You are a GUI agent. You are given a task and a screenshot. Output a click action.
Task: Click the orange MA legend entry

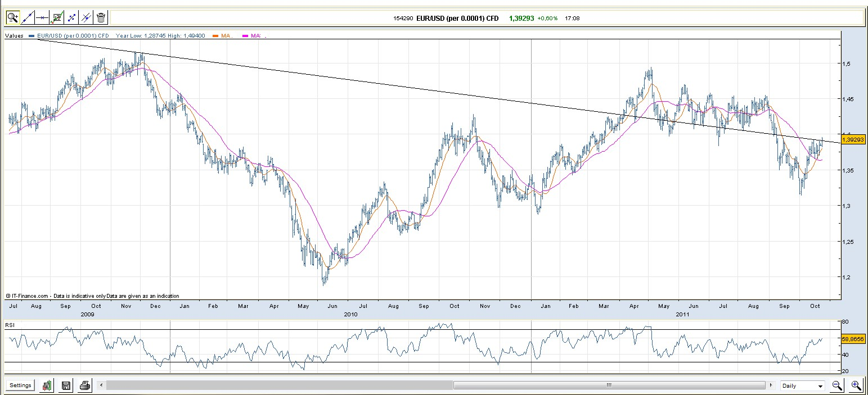(223, 35)
